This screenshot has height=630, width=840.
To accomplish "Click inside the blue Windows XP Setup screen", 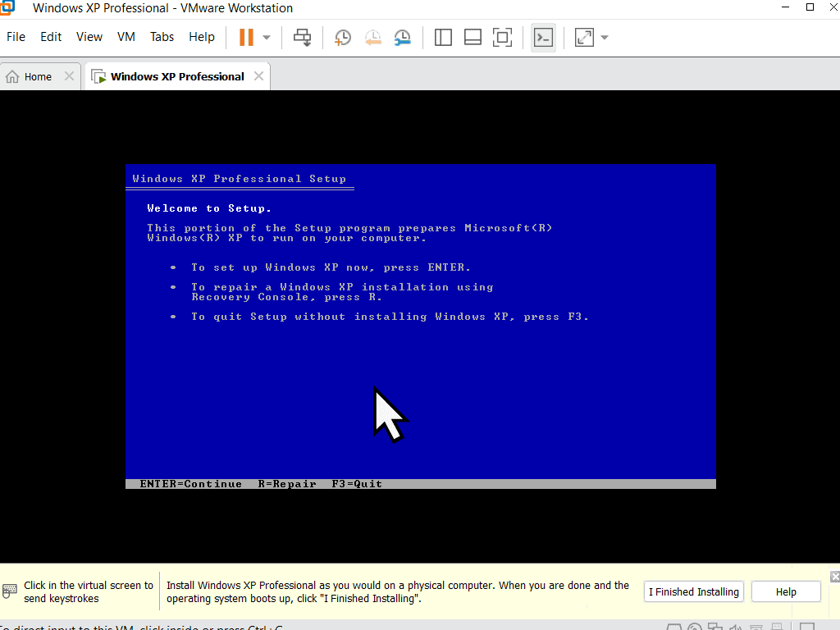I will pyautogui.click(x=421, y=326).
